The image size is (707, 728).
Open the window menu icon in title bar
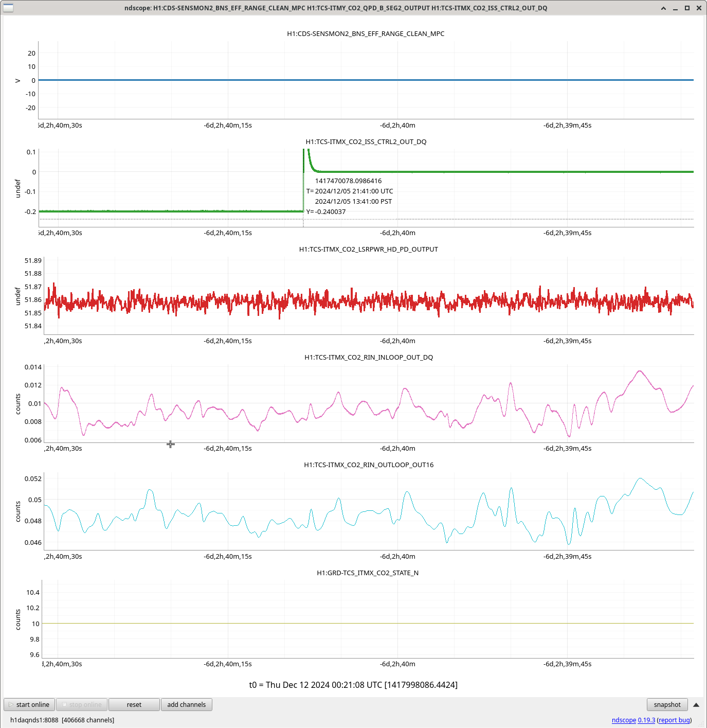[8, 8]
